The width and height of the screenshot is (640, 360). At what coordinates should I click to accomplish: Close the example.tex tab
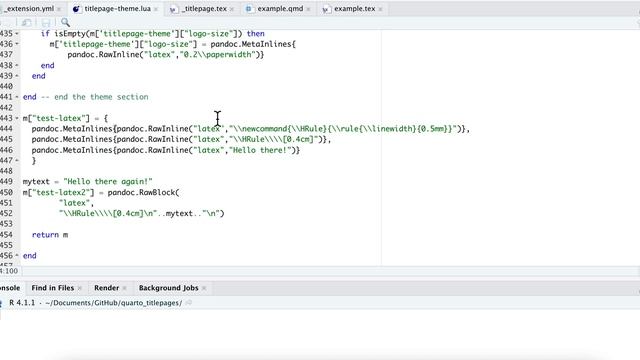(x=380, y=9)
